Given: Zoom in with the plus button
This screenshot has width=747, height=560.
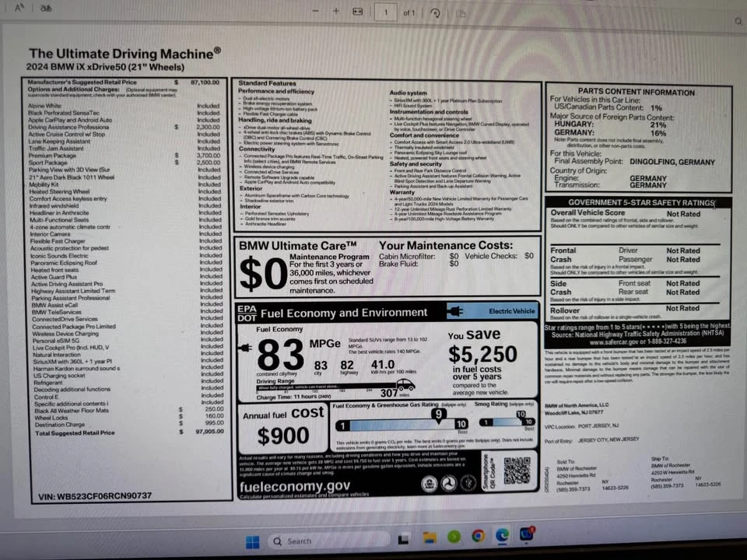Looking at the screenshot, I should (336, 11).
